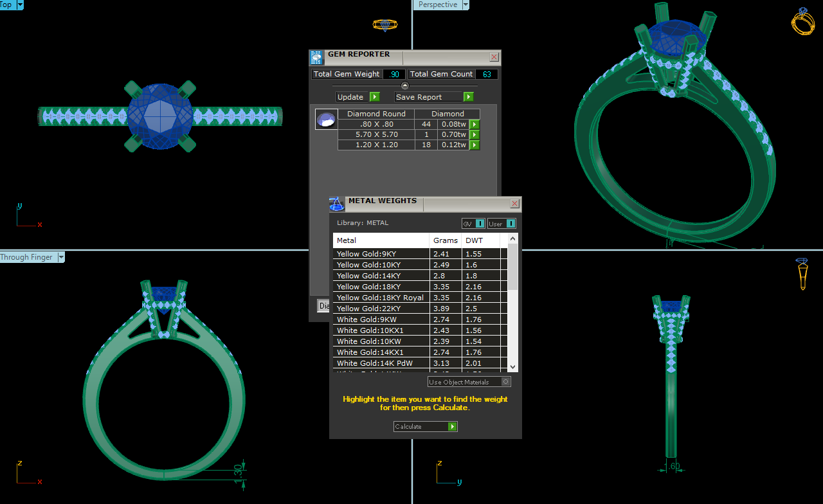Enable Use Object Materials option
The image size is (823, 504).
[505, 382]
